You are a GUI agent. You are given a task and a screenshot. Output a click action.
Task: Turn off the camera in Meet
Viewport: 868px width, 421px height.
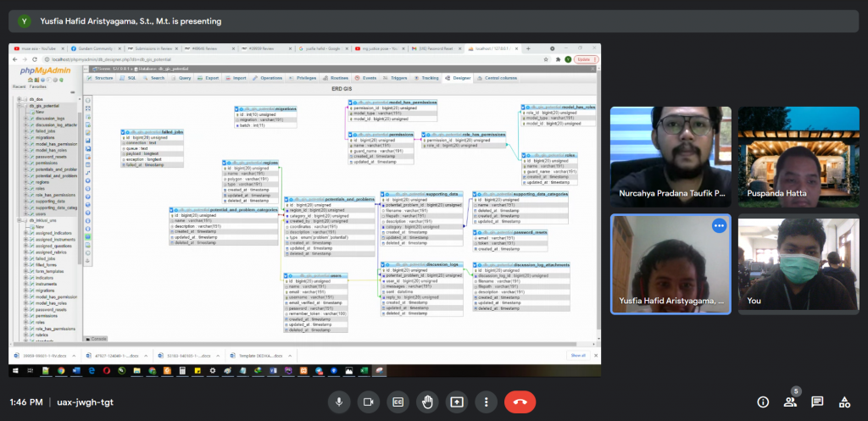click(x=368, y=402)
